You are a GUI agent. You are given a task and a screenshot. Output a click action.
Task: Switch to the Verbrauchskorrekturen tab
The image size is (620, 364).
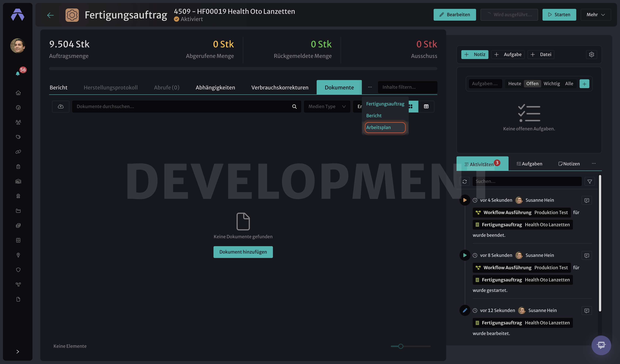(280, 88)
